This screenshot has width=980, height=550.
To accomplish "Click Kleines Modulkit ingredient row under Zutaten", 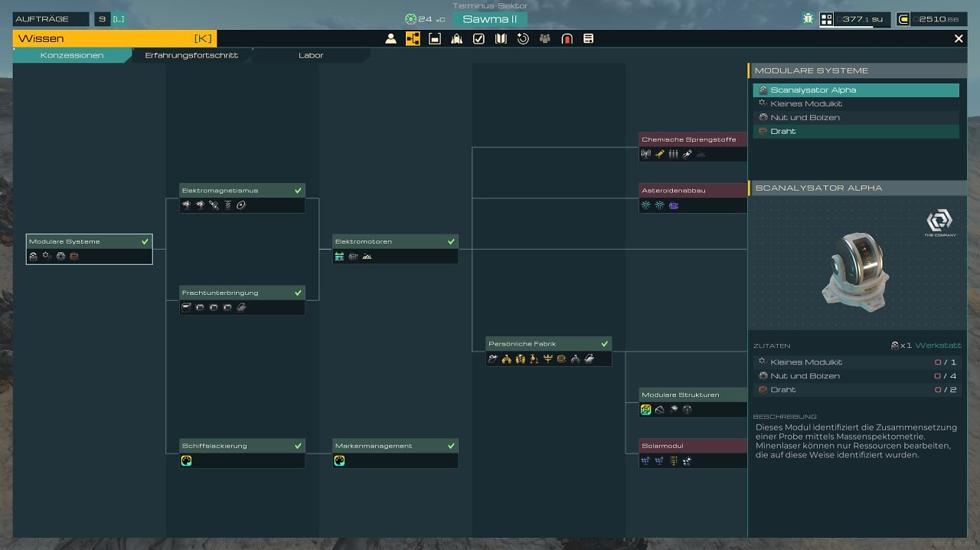I will pos(856,362).
